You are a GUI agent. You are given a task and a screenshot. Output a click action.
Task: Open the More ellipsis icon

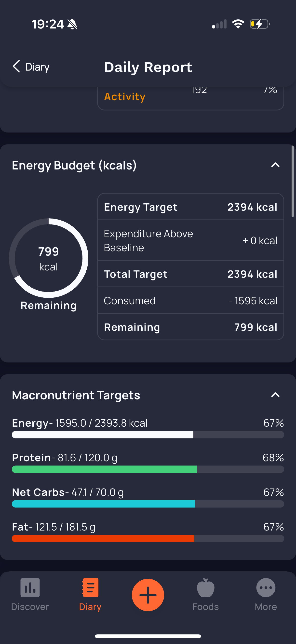(x=266, y=588)
